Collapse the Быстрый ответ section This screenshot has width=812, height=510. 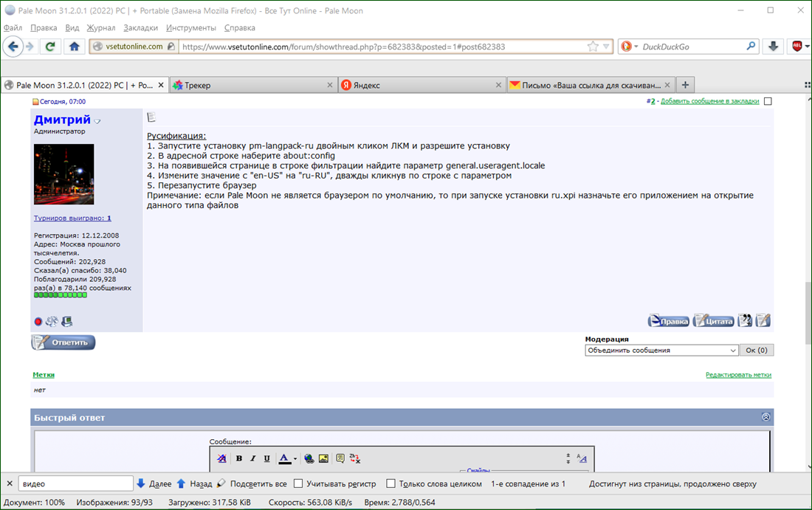coord(766,417)
